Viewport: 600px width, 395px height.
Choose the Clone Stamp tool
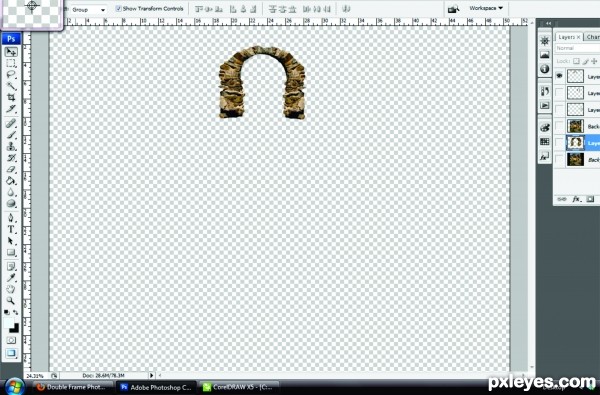click(11, 146)
